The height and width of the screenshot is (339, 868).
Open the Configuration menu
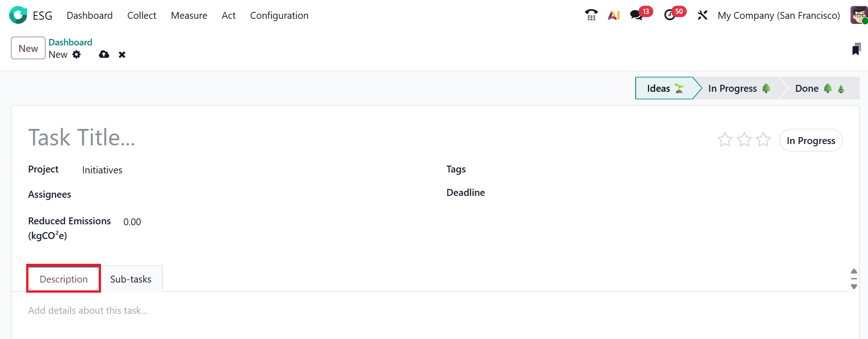279,16
